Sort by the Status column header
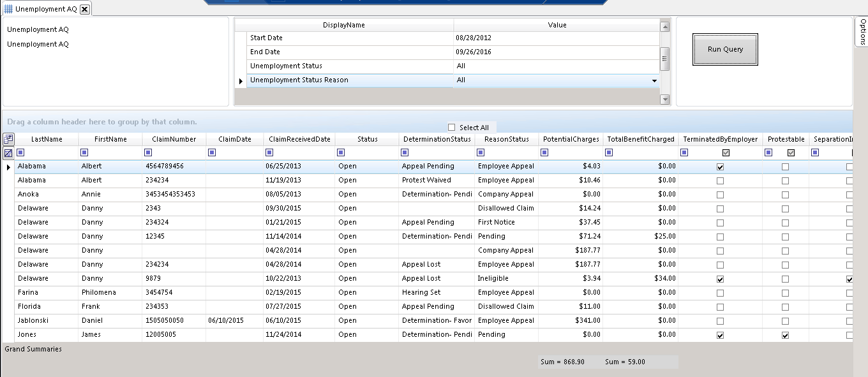The width and height of the screenshot is (868, 377). 367,139
